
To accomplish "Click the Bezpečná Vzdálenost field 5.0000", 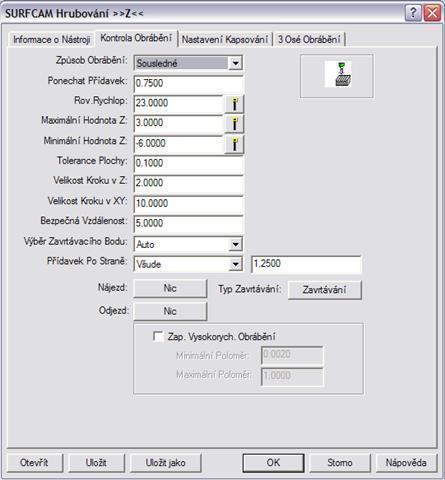I will [189, 223].
